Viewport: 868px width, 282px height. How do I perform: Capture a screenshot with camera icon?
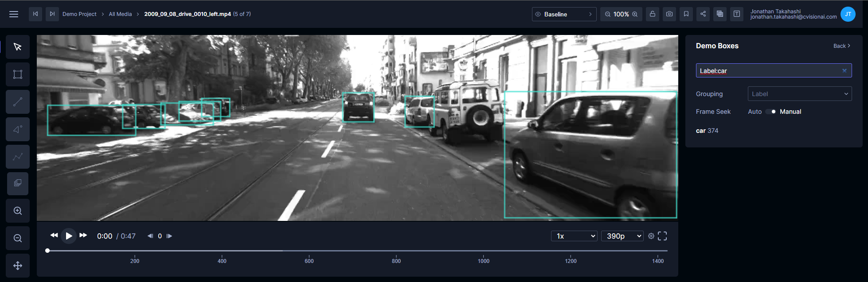point(669,14)
